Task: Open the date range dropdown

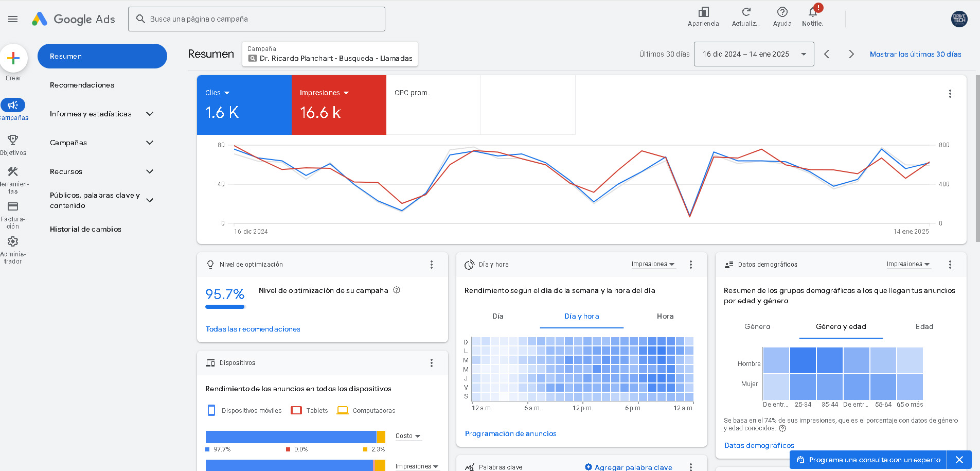Action: (754, 54)
